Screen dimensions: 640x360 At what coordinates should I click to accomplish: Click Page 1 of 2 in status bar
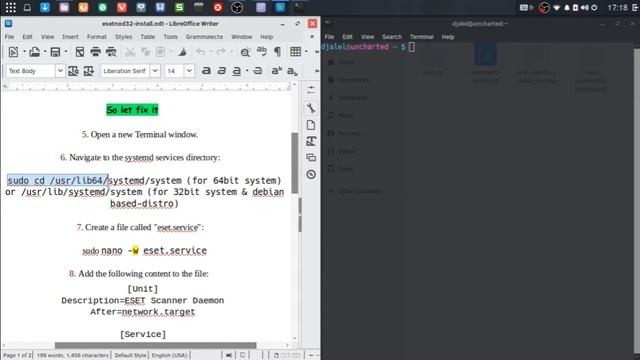pyautogui.click(x=17, y=356)
